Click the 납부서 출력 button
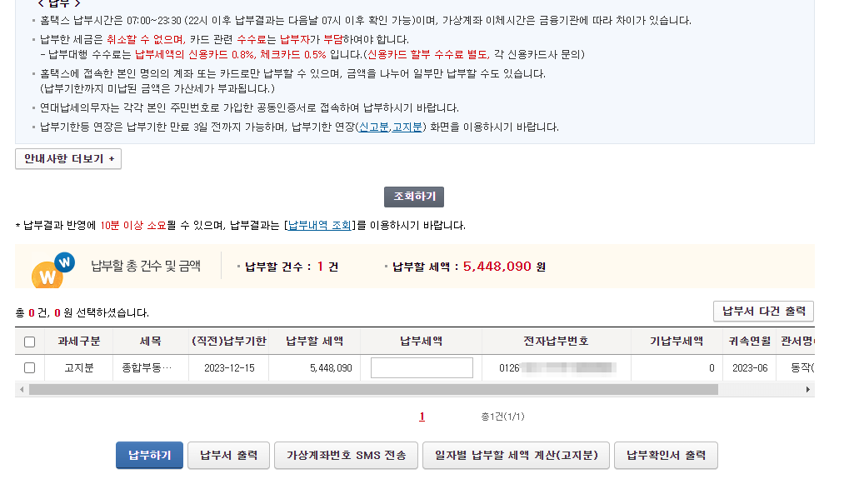This screenshot has width=844, height=504. (228, 455)
